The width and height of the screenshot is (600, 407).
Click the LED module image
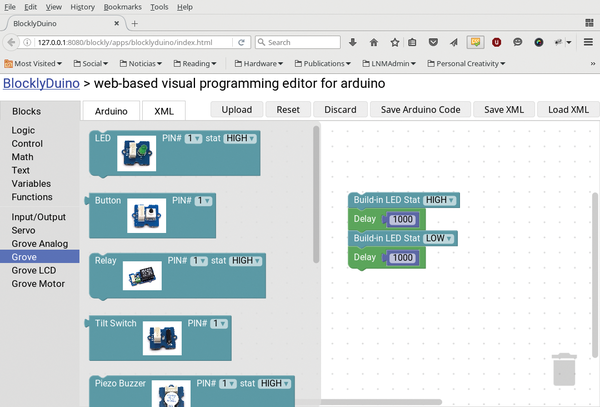click(137, 153)
